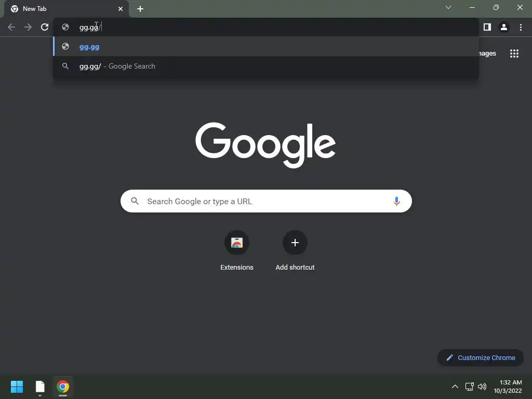Open the volume speaker tray icon

(482, 387)
